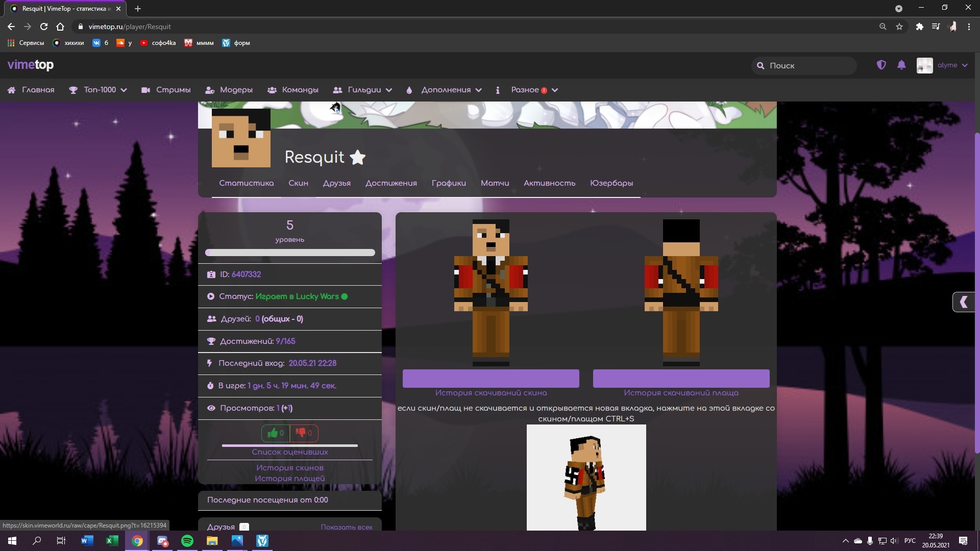This screenshot has height=551, width=980.
Task: Open Список оценивших link
Action: [x=290, y=452]
